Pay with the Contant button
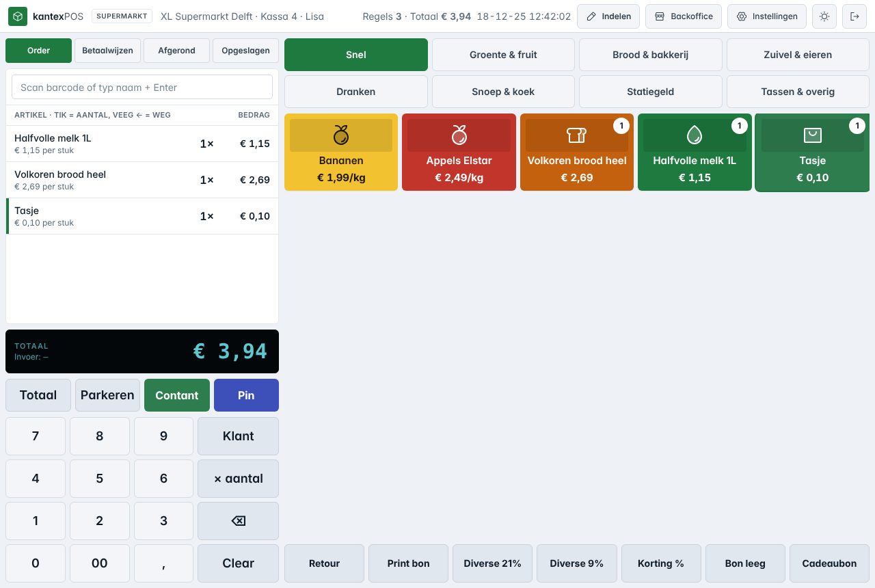 (x=177, y=395)
